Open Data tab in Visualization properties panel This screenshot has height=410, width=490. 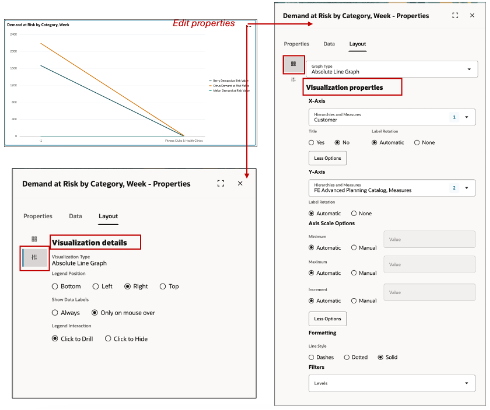tap(329, 44)
